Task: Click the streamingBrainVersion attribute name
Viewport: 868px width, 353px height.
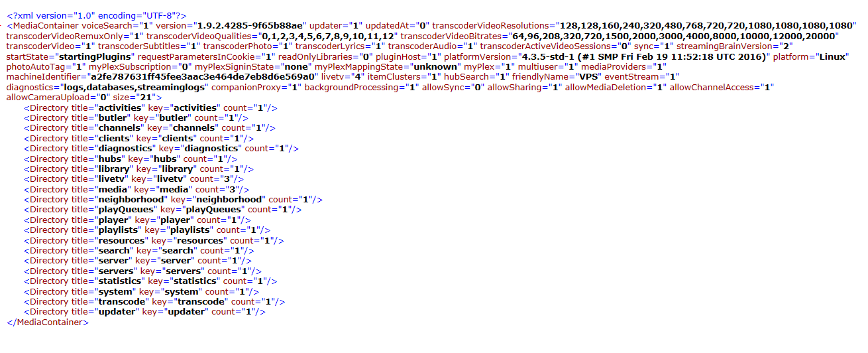Action: click(725, 46)
